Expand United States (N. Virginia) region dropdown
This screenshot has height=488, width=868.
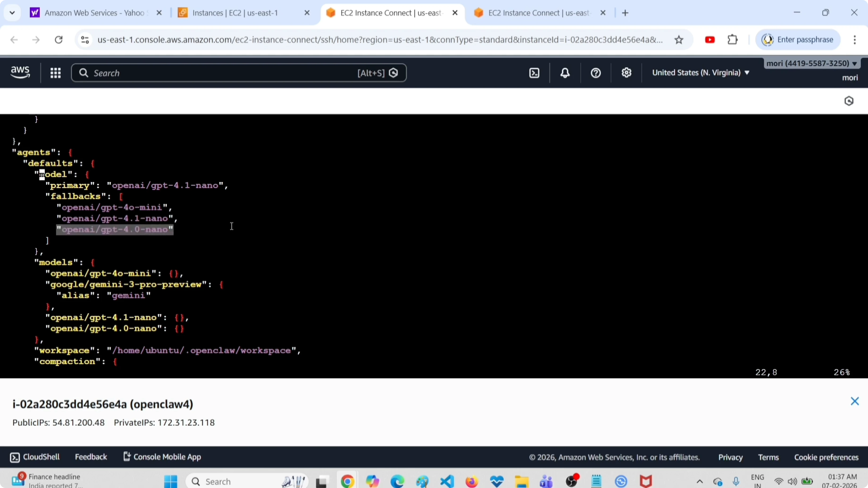click(701, 73)
